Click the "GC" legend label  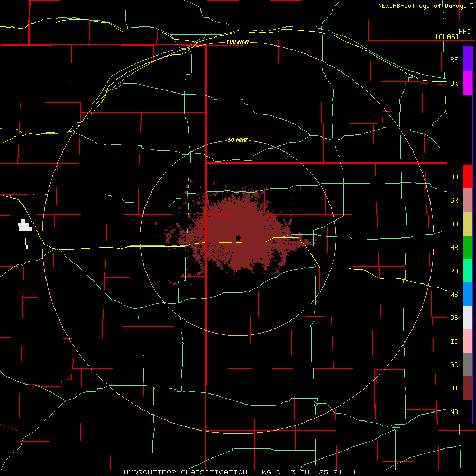(x=454, y=364)
